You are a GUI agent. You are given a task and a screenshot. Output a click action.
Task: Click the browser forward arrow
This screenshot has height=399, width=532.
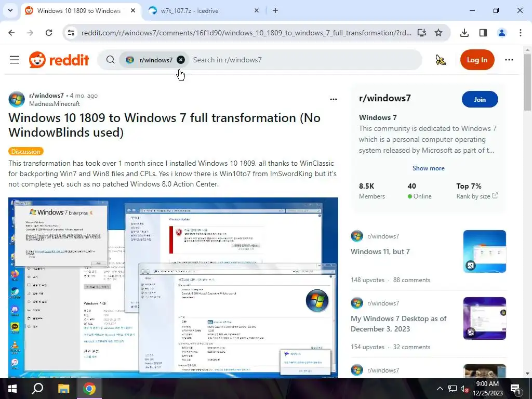[x=30, y=33]
